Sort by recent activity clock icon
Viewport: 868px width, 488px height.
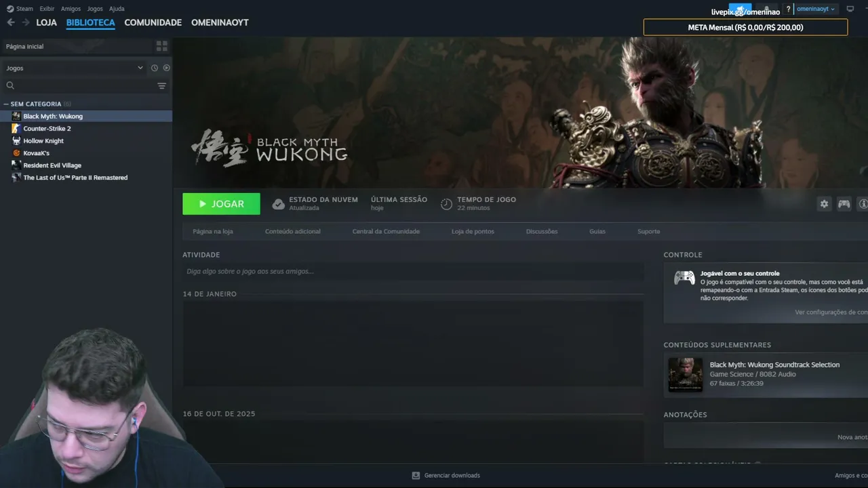[155, 68]
